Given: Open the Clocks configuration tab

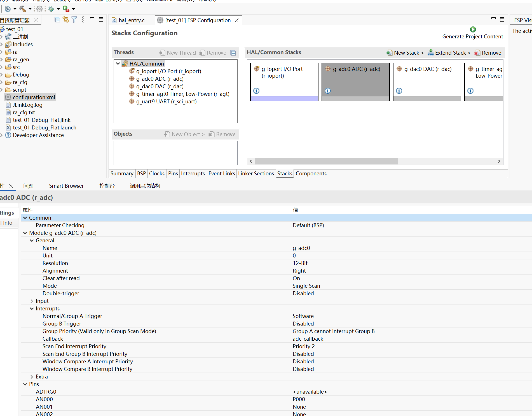Looking at the screenshot, I should click(157, 174).
